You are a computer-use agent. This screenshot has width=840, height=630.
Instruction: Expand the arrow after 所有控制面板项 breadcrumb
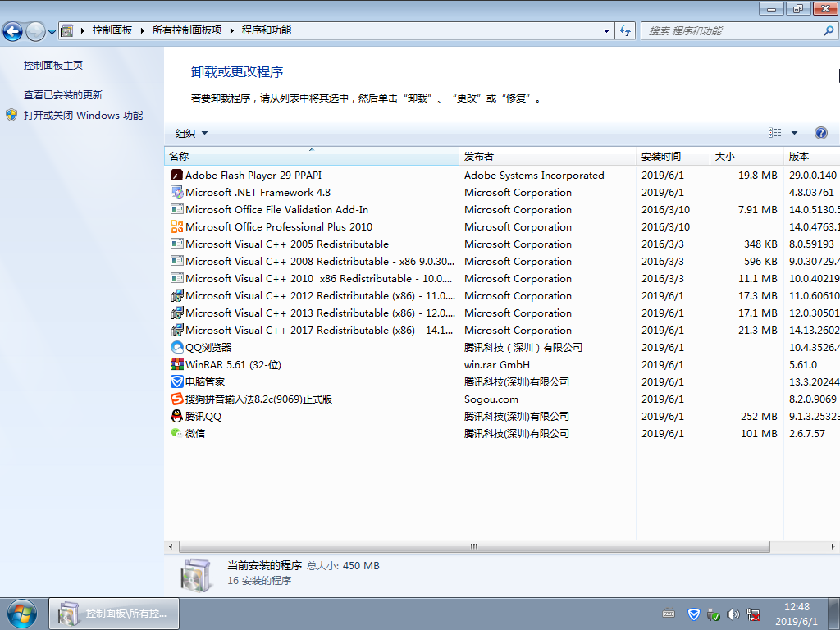click(232, 30)
